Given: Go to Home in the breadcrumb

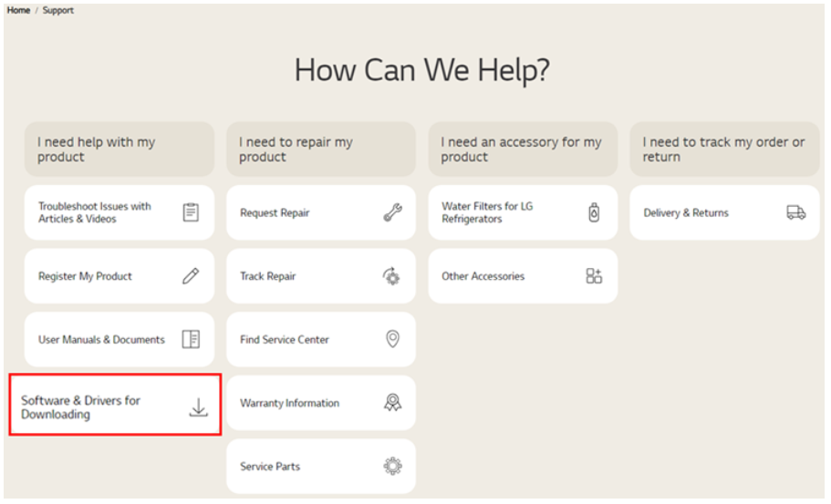Looking at the screenshot, I should click(x=18, y=10).
